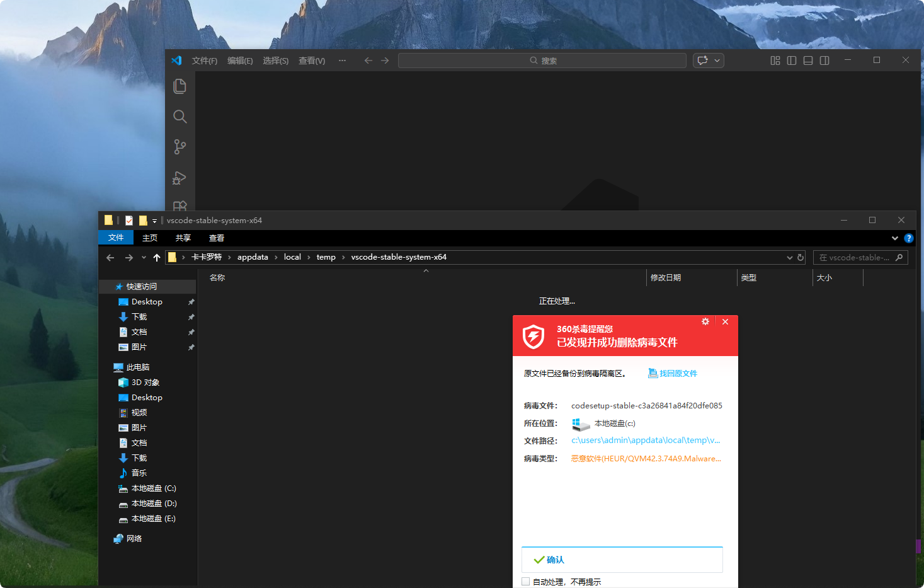This screenshot has height=588, width=924.
Task: Open VS Code Explorer files icon
Action: (180, 86)
